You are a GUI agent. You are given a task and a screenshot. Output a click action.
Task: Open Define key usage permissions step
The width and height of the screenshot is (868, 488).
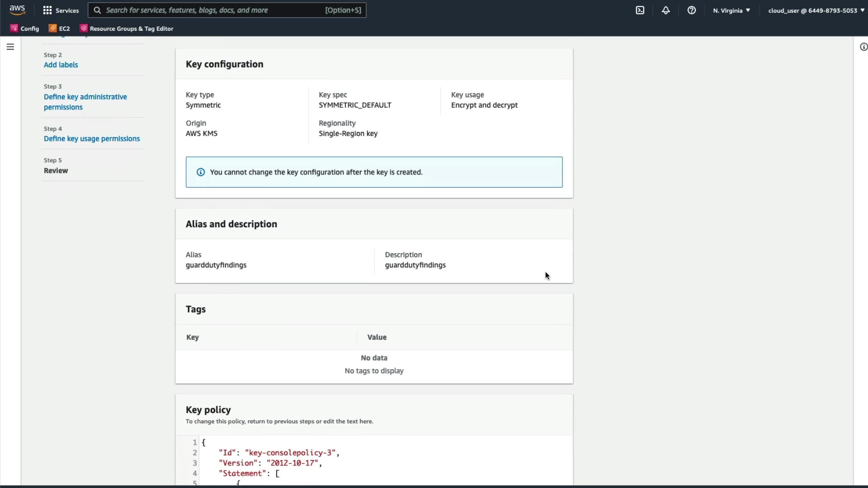tap(92, 138)
